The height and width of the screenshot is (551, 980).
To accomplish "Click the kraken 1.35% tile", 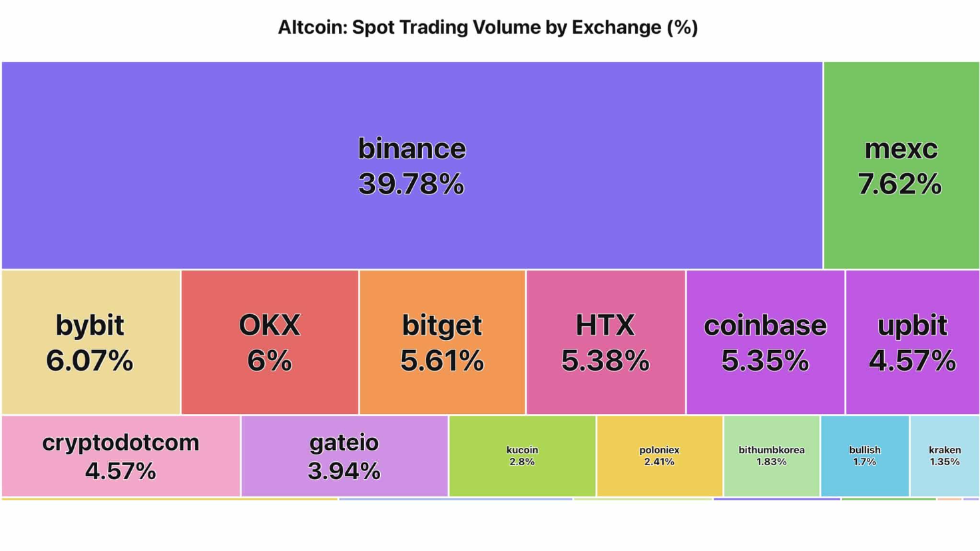I will tap(944, 456).
